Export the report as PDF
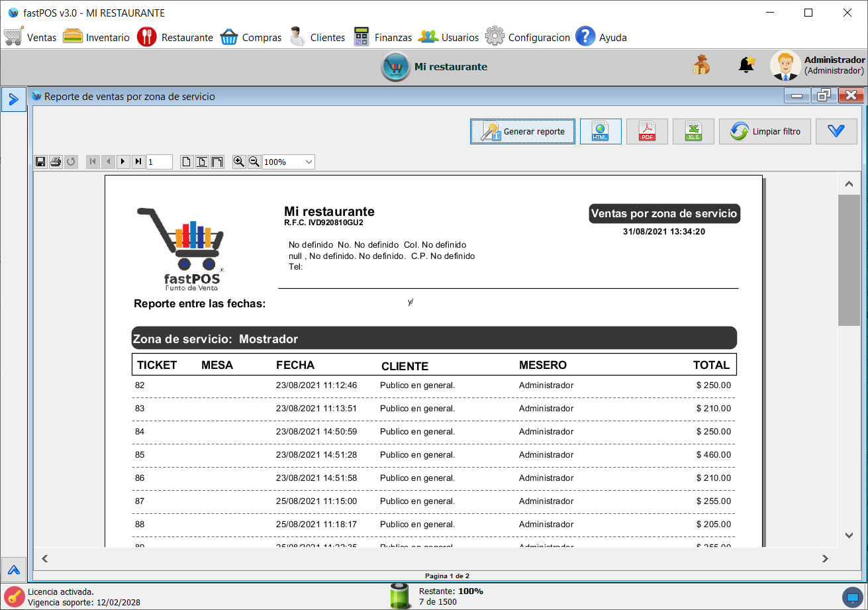 (x=647, y=131)
